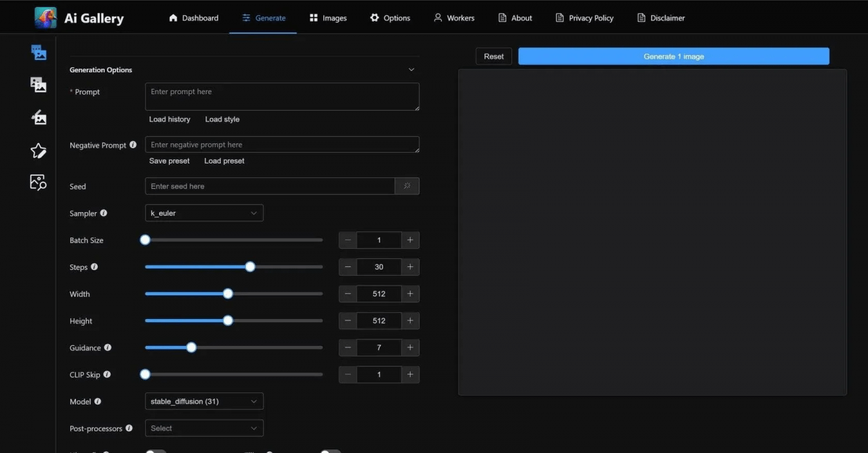Click the Load history link

[x=169, y=119]
